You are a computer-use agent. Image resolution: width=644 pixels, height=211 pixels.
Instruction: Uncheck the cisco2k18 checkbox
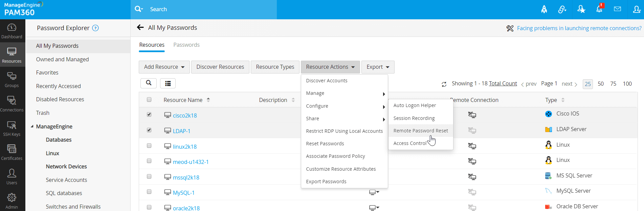point(149,114)
